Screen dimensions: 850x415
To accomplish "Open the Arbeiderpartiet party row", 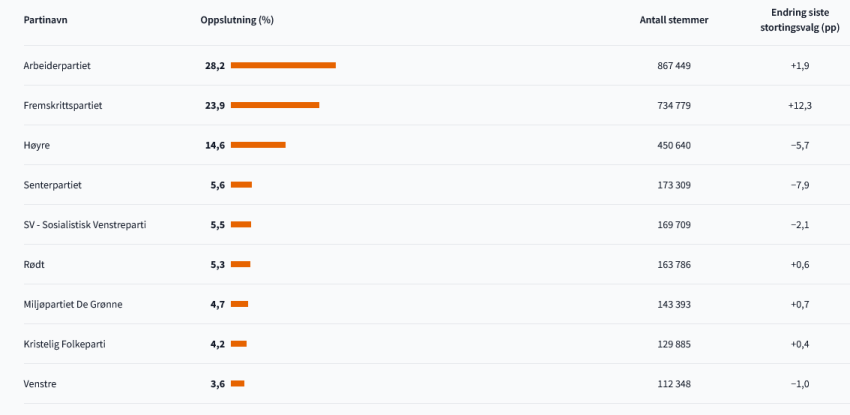I will 57,65.
